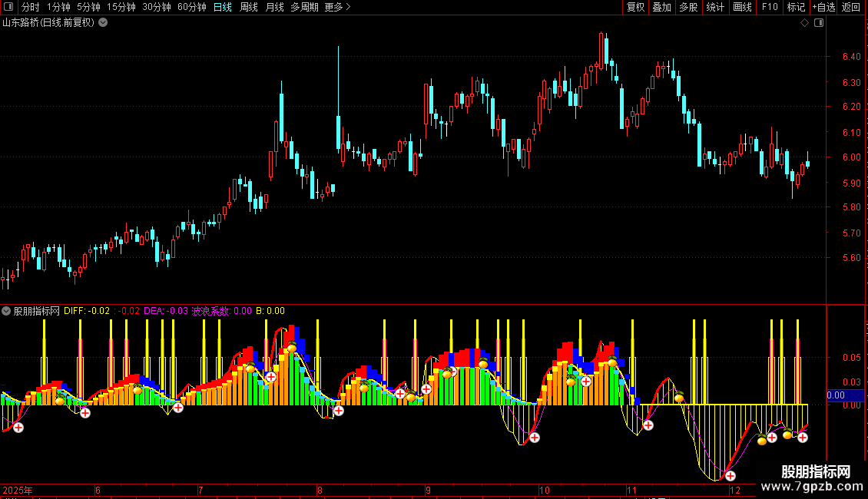Screen dimensions: 868x499
Task: Click the diamond icon above the price axis
Action: point(804,23)
